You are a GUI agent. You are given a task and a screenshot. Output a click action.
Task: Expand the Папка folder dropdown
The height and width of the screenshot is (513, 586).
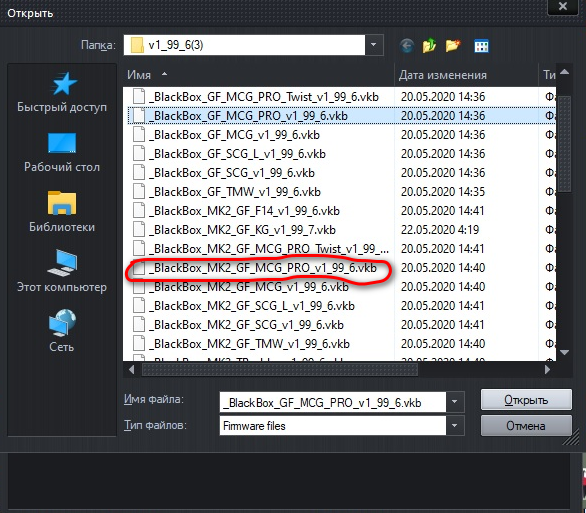374,45
